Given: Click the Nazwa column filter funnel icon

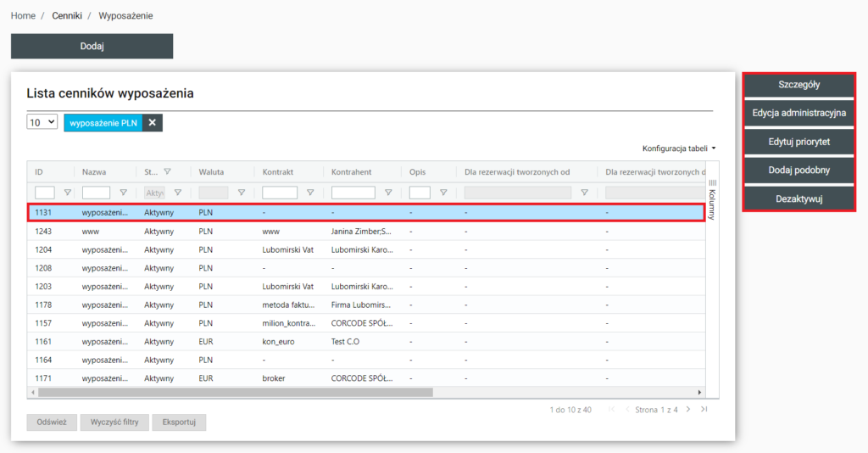Looking at the screenshot, I should pyautogui.click(x=123, y=193).
